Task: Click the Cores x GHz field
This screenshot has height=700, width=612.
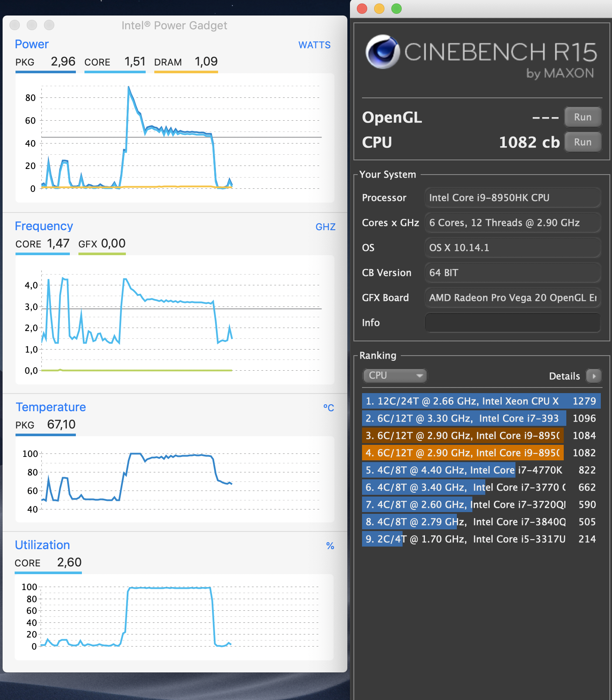Action: [x=512, y=222]
